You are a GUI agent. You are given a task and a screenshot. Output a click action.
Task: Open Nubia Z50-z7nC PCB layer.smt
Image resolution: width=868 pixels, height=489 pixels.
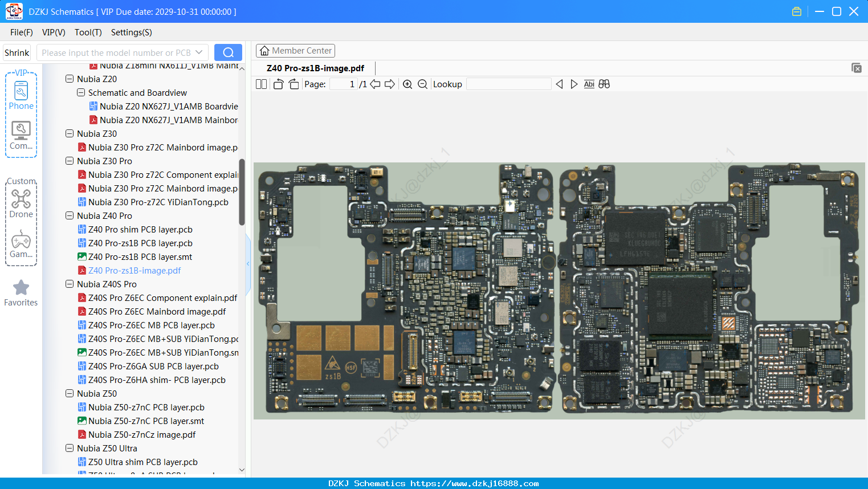point(141,421)
